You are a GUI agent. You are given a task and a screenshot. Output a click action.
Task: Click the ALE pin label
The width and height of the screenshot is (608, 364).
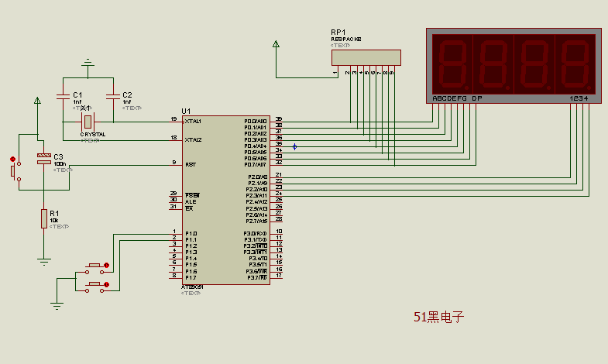click(x=191, y=202)
